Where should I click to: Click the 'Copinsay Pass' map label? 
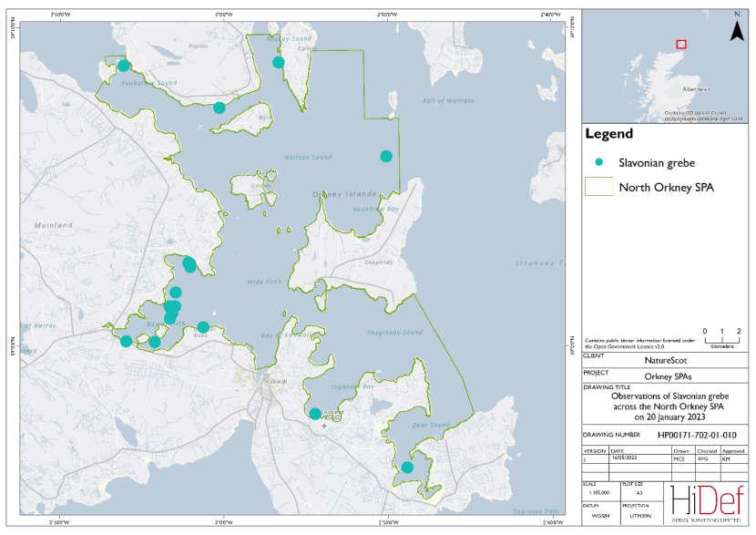(536, 511)
